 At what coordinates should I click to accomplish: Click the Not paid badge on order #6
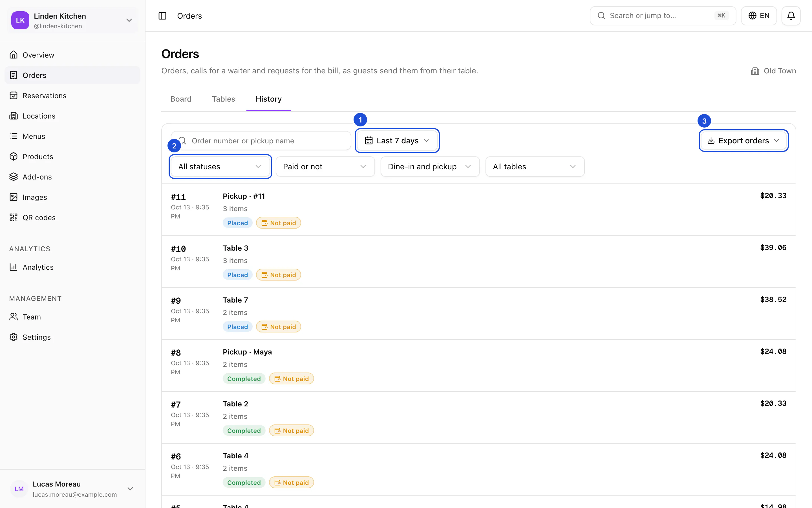click(x=291, y=483)
